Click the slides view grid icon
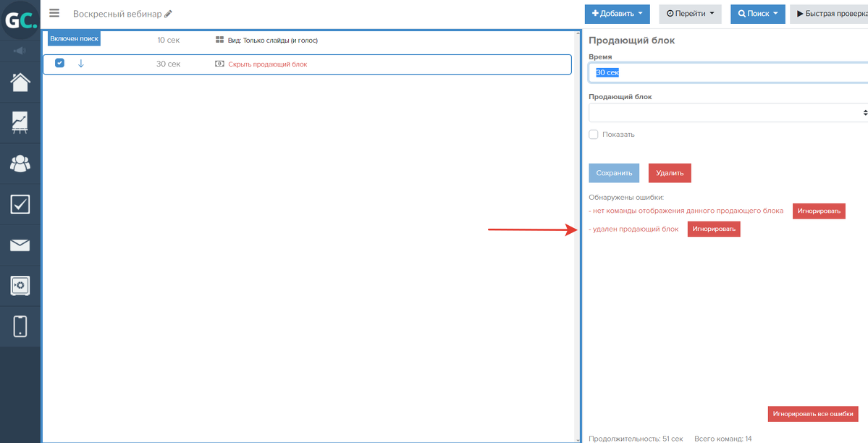The image size is (868, 443). click(219, 41)
